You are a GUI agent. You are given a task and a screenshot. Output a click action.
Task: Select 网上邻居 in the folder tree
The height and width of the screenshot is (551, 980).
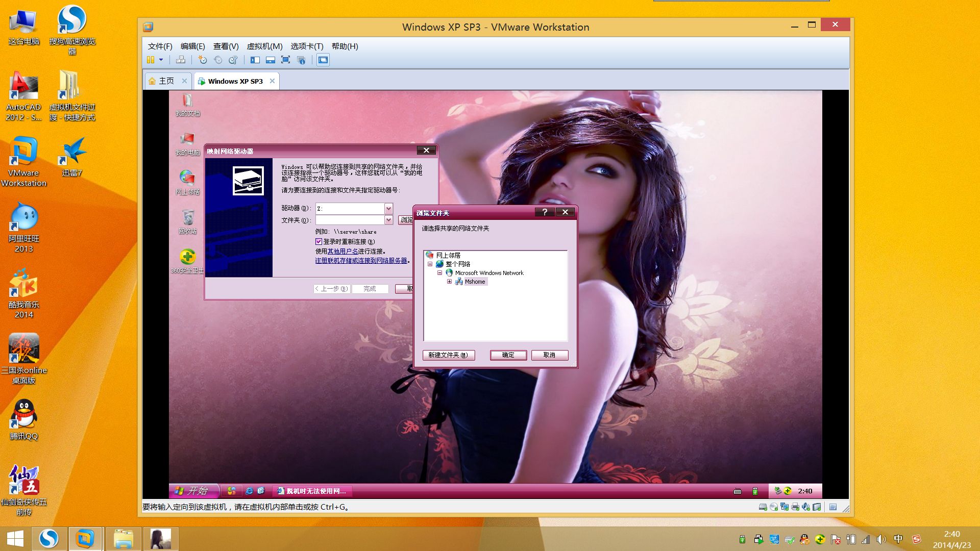448,255
